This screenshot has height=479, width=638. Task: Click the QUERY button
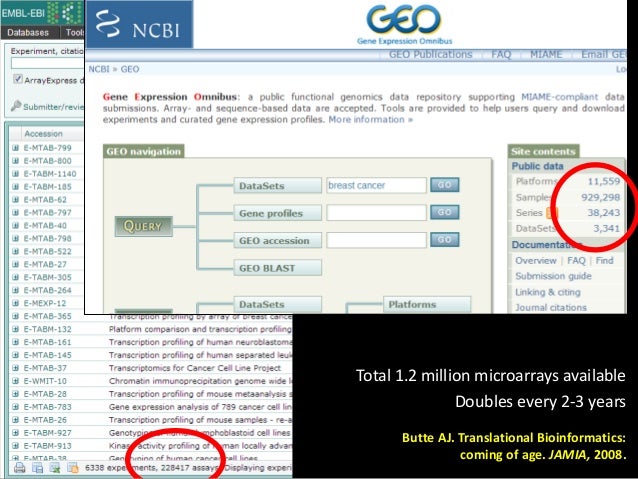click(143, 226)
